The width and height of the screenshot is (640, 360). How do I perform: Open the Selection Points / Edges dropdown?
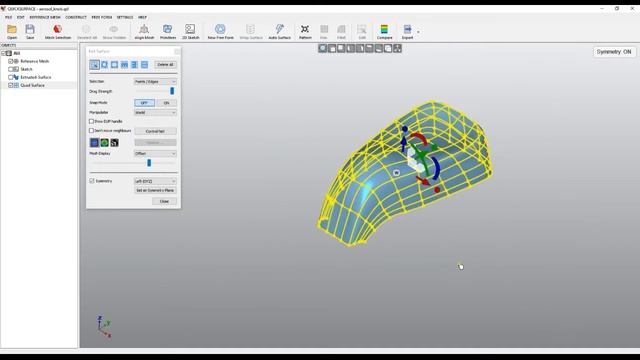155,82
